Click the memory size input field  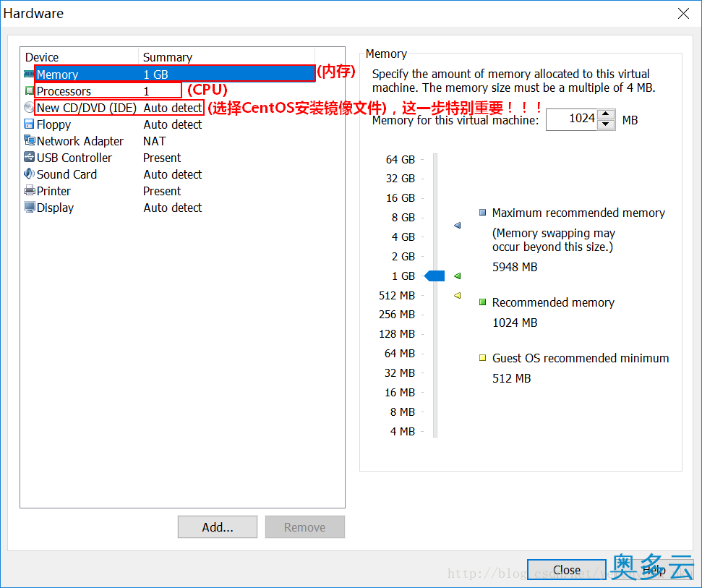coord(572,119)
